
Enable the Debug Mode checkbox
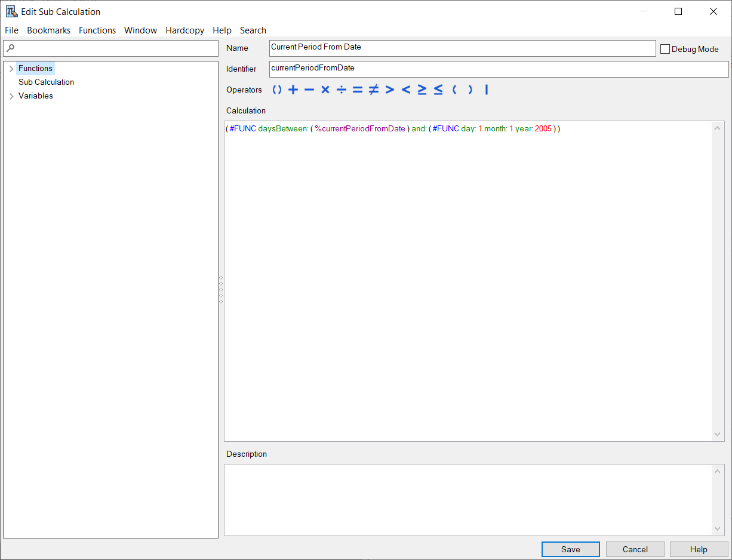tap(665, 49)
